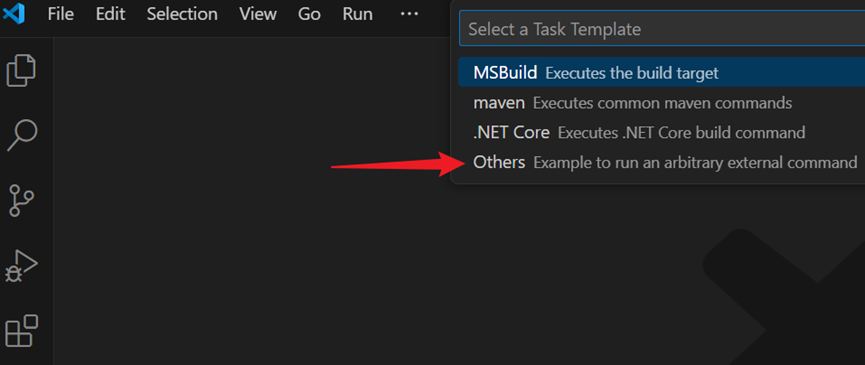This screenshot has height=365, width=865.
Task: Select the MSBuild task template
Action: click(661, 72)
